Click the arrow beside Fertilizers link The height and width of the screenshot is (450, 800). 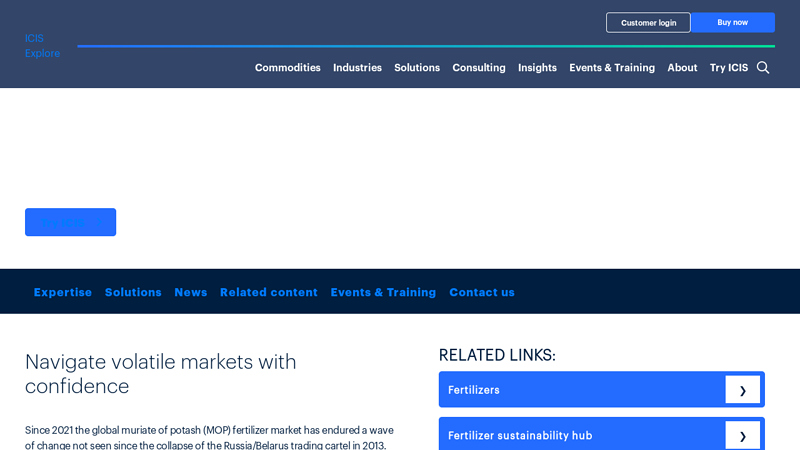click(x=742, y=390)
